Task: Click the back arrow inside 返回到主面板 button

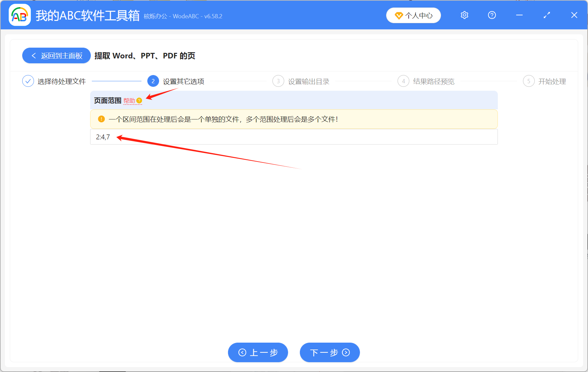Action: pyautogui.click(x=34, y=55)
